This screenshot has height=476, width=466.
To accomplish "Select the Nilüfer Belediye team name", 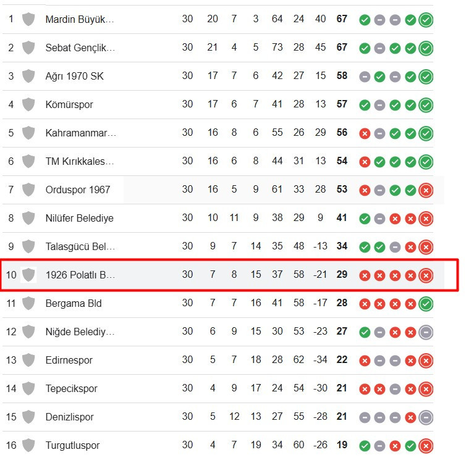I will [x=79, y=218].
